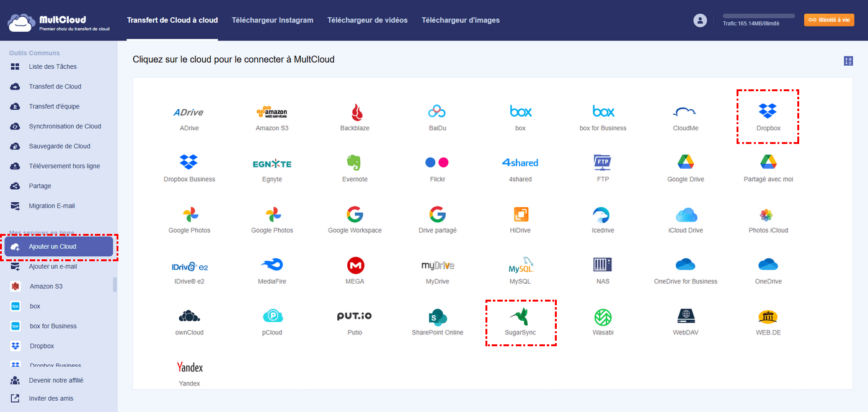Screen dimensions: 868x412
Task: Click the MySQL icon
Action: pyautogui.click(x=521, y=265)
